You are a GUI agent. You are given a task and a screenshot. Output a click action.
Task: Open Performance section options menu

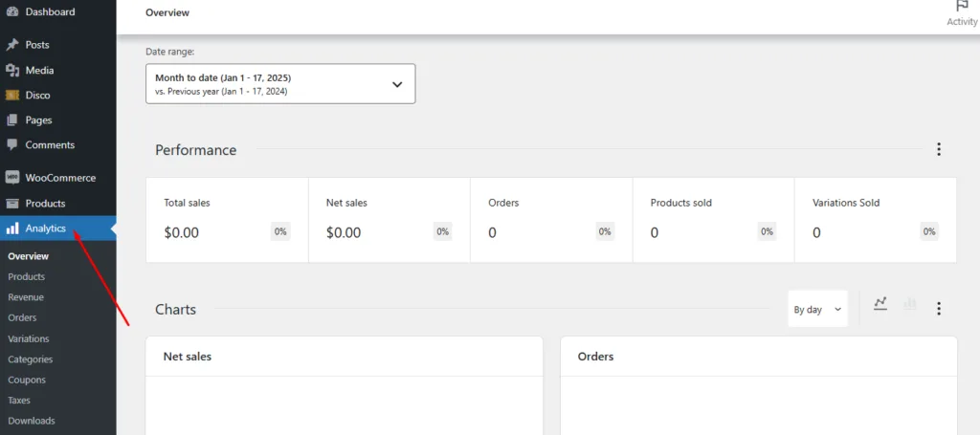tap(938, 149)
